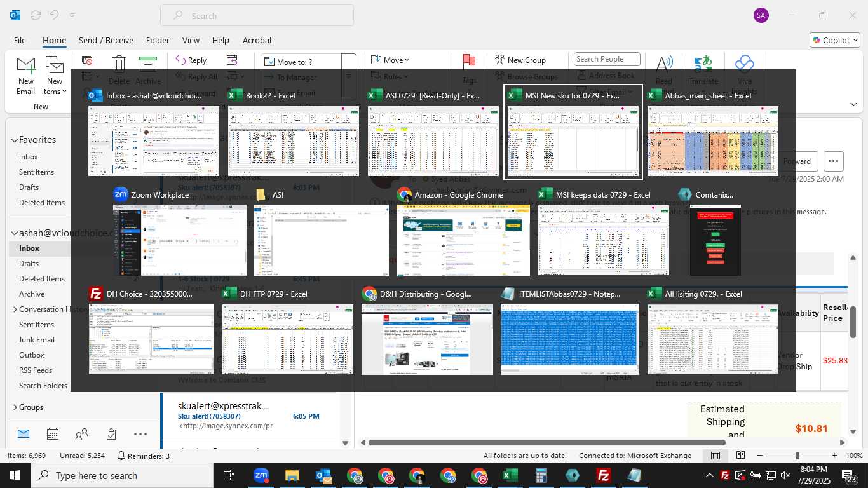Switch to Reading view in status bar
The image size is (868, 488).
tap(740, 456)
